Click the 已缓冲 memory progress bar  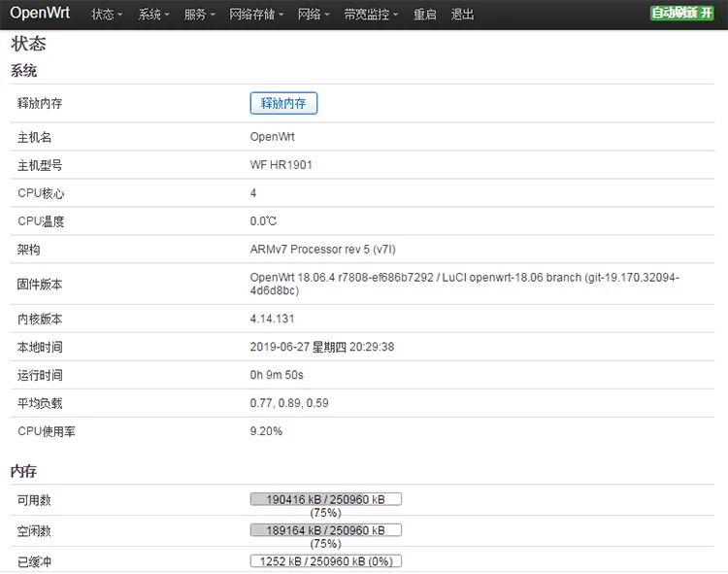click(x=325, y=561)
